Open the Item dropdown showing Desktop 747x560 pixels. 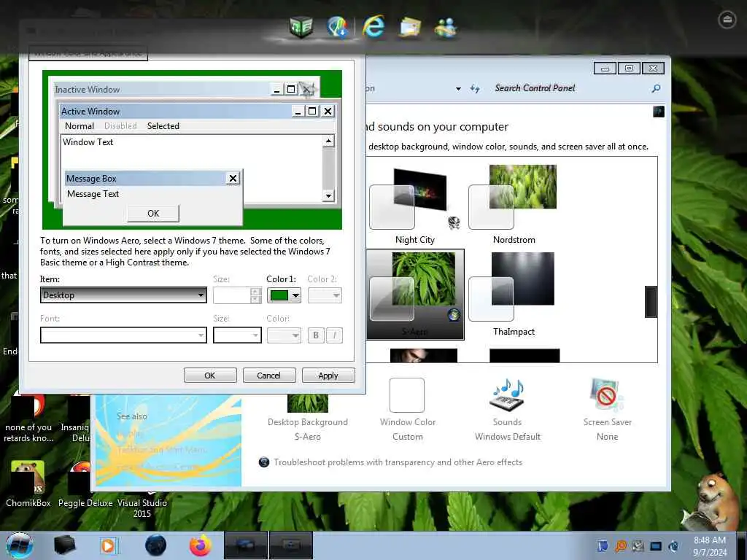[123, 295]
